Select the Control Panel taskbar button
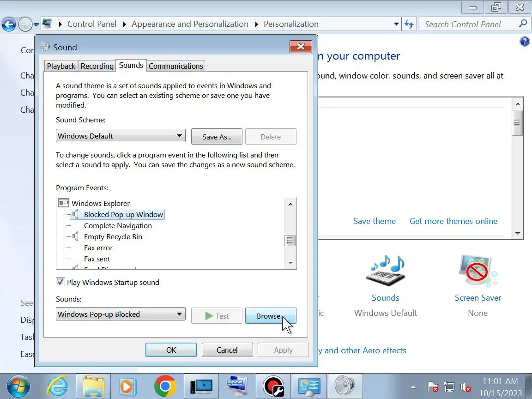Screen dimensions: 532x399 309,386
